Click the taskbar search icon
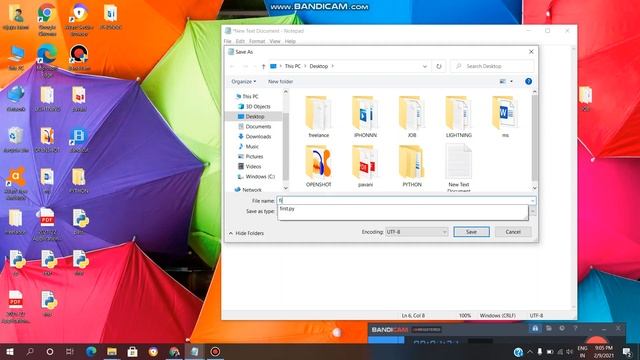The width and height of the screenshot is (640, 360). tap(30, 351)
